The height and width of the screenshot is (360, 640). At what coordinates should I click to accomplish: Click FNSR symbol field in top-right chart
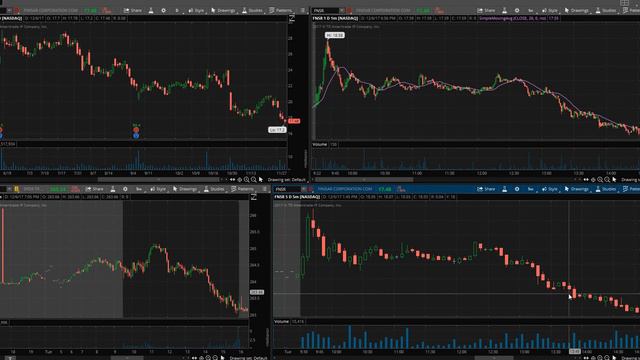click(x=326, y=10)
